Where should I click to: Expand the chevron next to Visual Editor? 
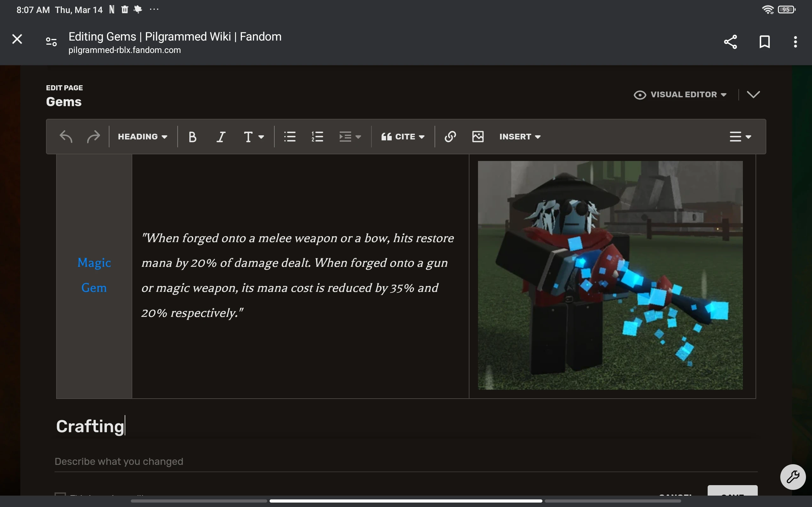(x=753, y=94)
